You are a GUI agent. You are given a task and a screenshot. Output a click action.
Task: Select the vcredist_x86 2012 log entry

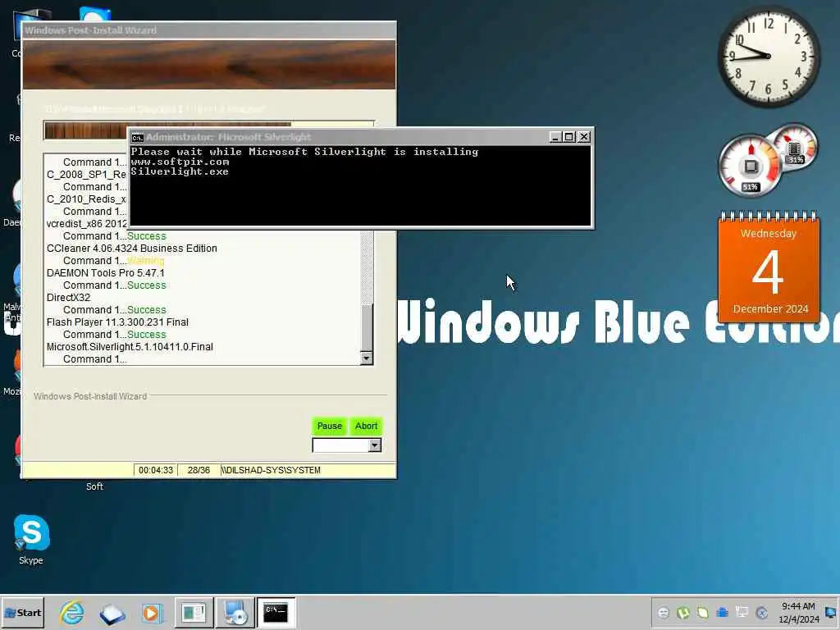[x=87, y=223]
